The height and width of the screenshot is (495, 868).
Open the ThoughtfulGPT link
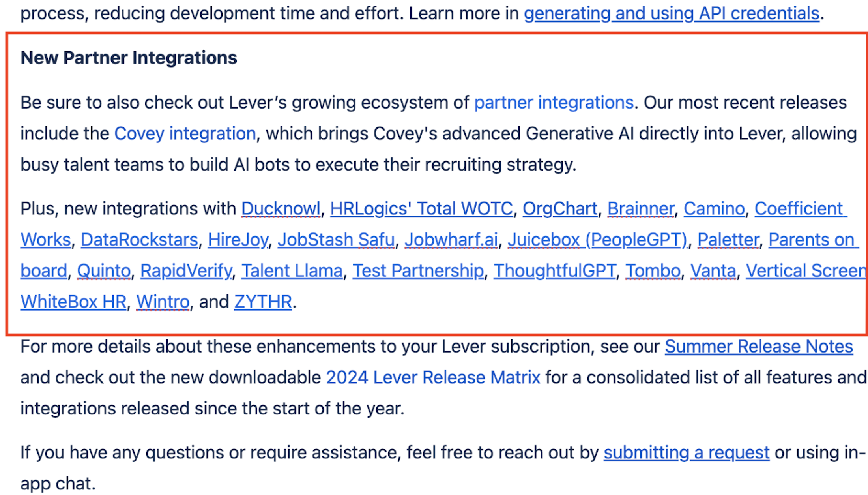[555, 271]
